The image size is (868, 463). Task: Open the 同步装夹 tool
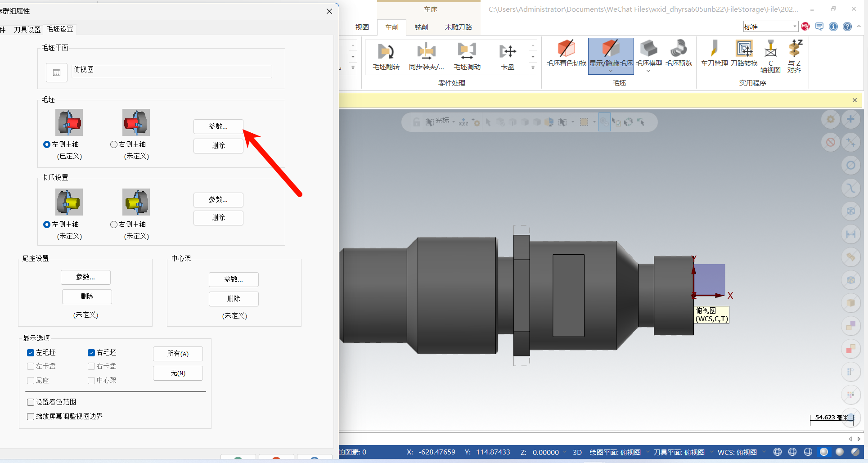coord(426,56)
